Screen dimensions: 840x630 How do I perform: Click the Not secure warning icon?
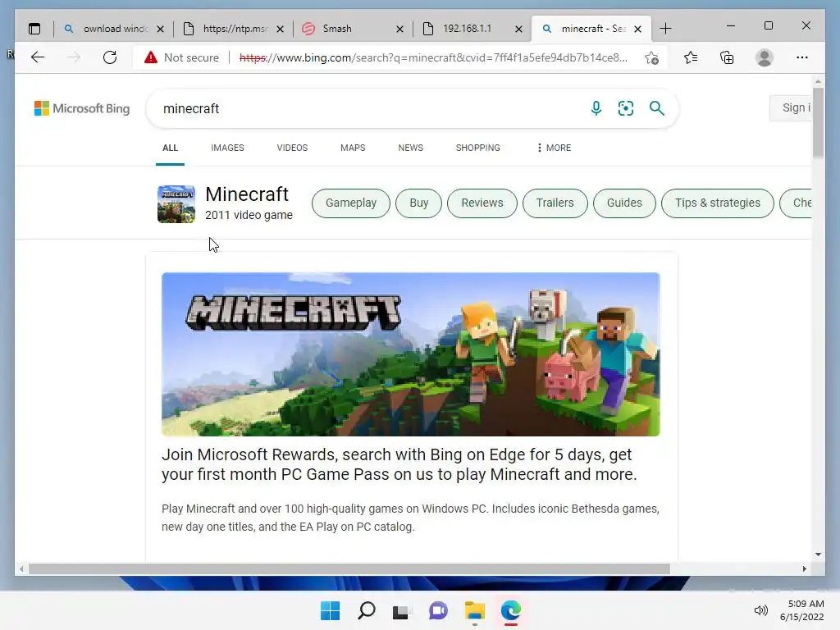tap(151, 57)
